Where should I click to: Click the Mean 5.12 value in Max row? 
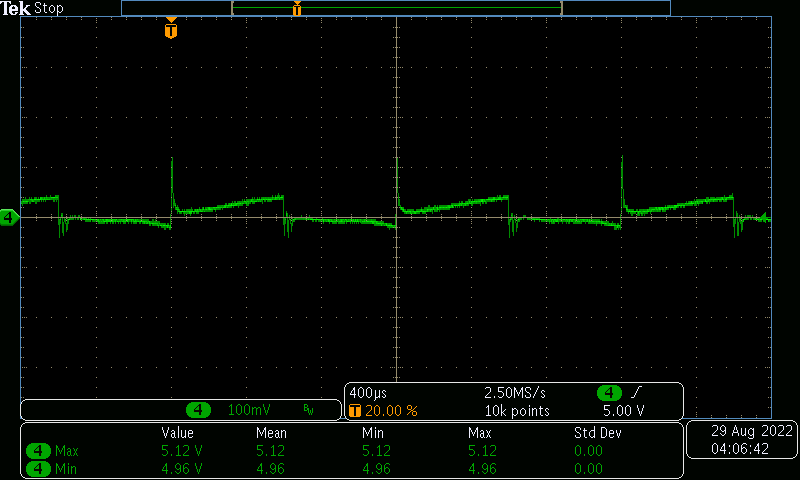270,451
